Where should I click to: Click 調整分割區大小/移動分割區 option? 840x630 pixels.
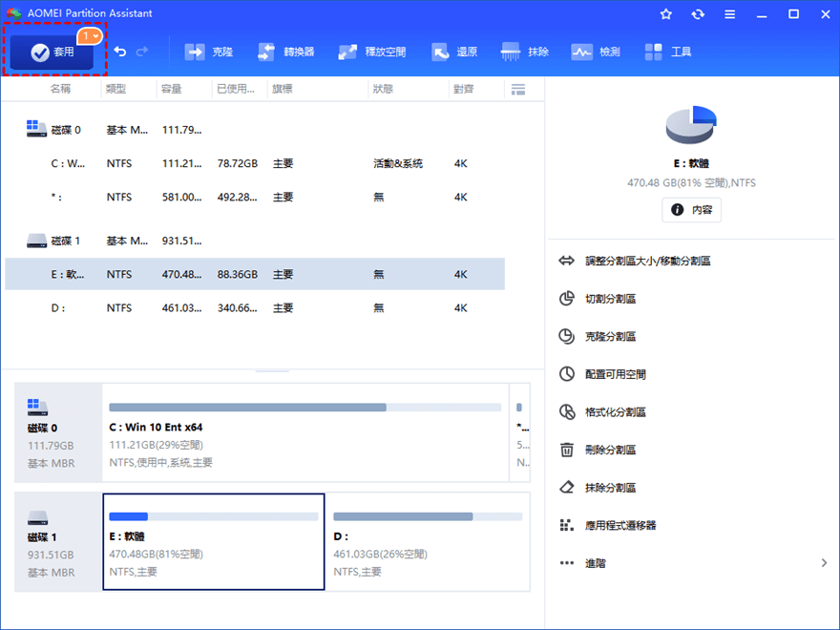[648, 261]
